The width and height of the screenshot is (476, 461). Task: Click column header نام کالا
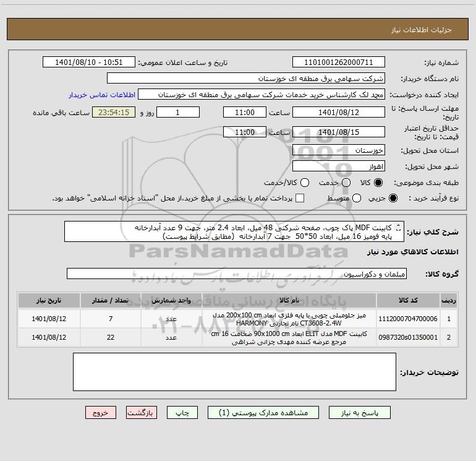click(289, 301)
